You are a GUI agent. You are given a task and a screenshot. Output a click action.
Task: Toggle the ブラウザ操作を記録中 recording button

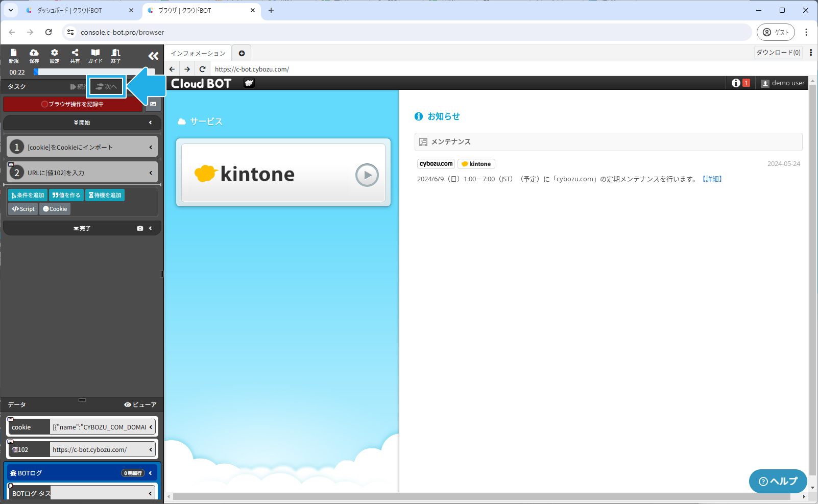(73, 104)
